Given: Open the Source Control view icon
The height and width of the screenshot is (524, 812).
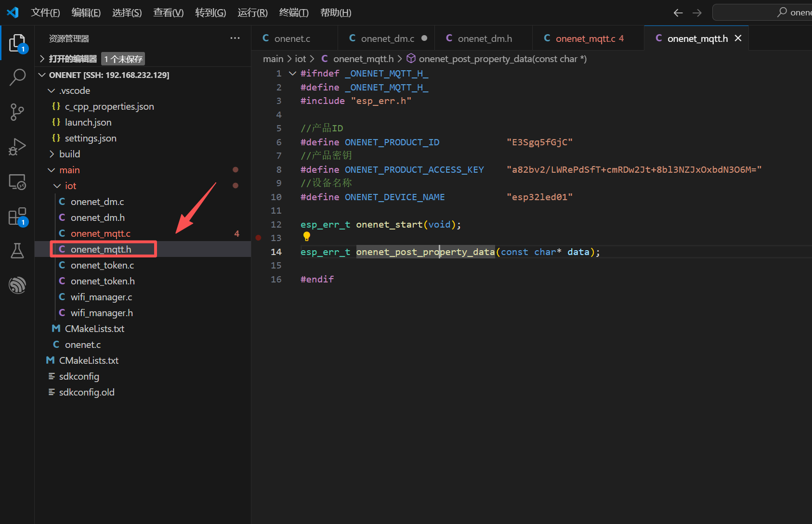Looking at the screenshot, I should pyautogui.click(x=17, y=112).
